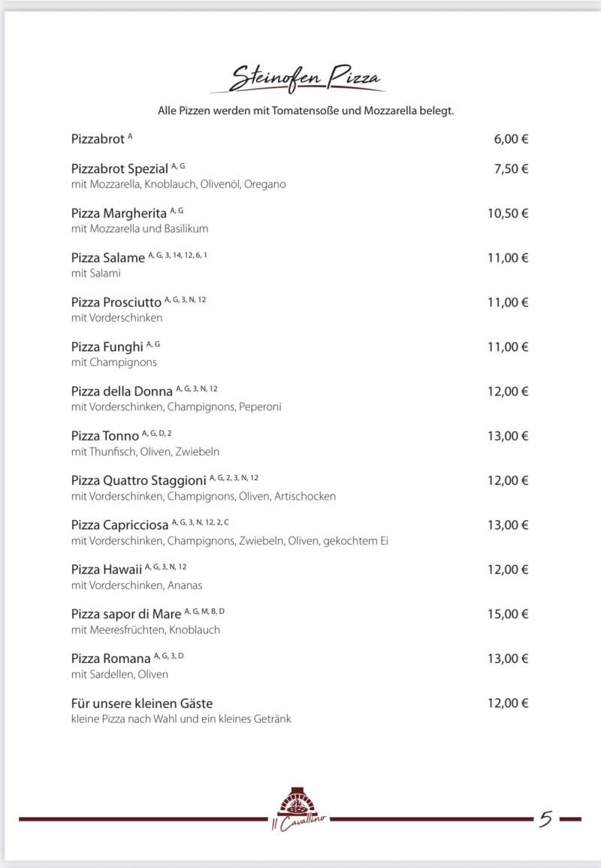601x868 pixels.
Task: Select Pizza Margherita entry
Action: pos(119,213)
